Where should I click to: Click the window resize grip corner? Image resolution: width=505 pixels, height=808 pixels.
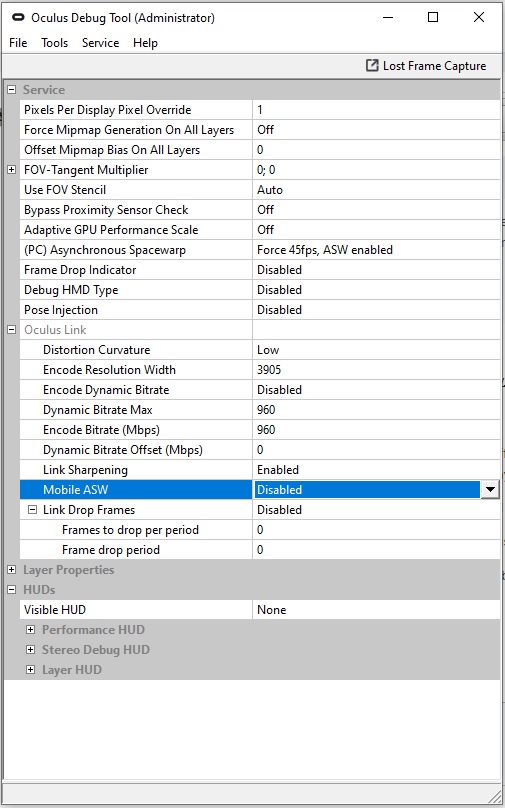[494, 797]
